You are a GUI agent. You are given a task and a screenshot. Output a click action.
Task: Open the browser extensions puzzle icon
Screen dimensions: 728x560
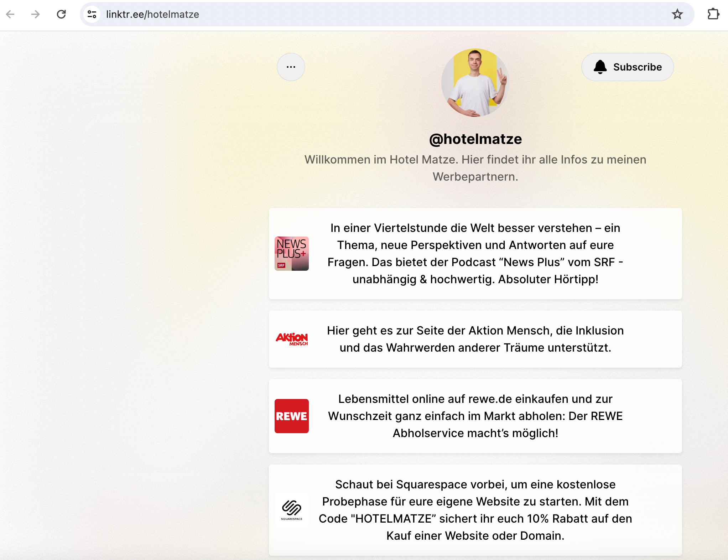[x=714, y=14]
